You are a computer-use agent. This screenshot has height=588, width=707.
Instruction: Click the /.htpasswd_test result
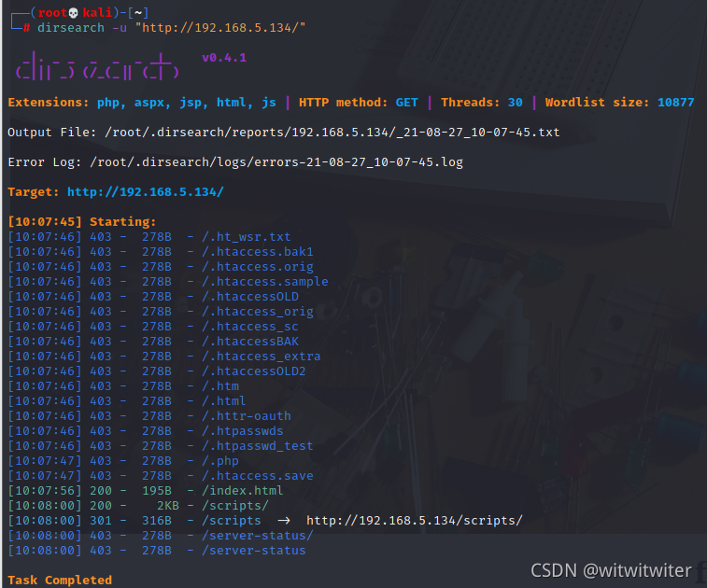(258, 445)
